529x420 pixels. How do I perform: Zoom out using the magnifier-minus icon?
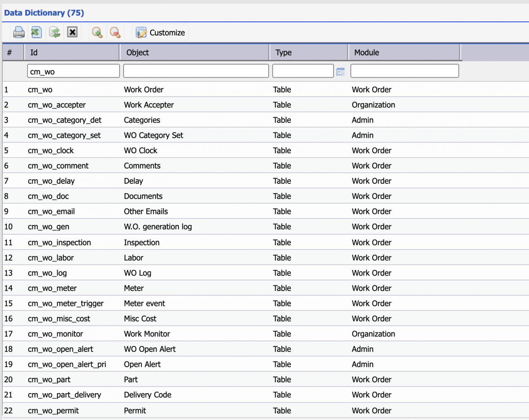tap(115, 32)
